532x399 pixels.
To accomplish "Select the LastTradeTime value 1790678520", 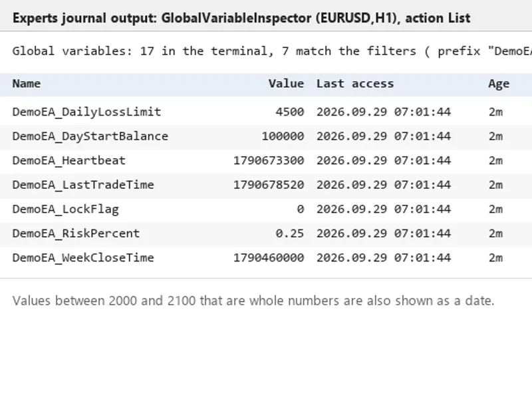I will click(269, 185).
